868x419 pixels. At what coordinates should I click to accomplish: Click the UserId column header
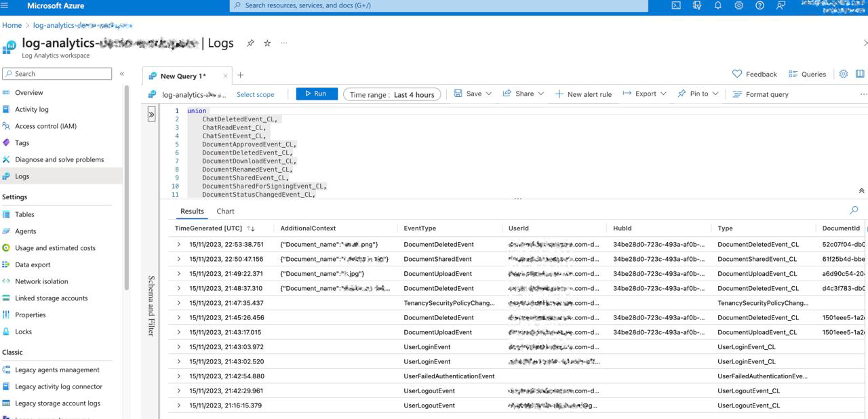(518, 228)
